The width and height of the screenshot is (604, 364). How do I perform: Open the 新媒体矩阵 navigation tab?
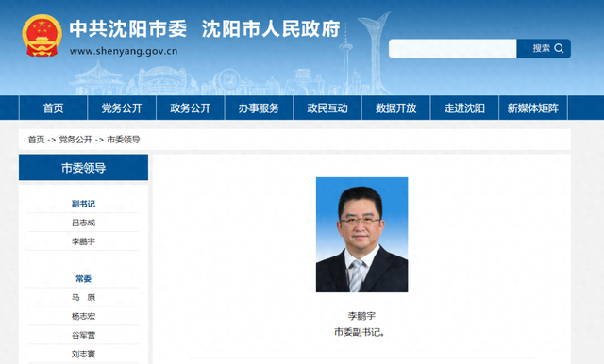(533, 108)
